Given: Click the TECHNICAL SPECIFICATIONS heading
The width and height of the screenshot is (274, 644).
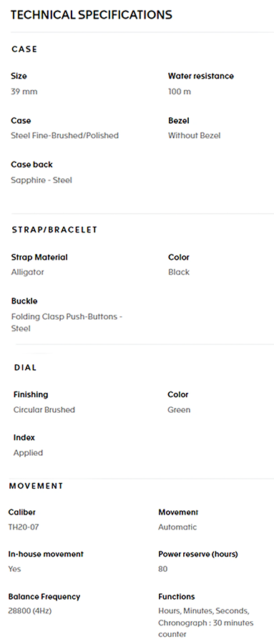Looking at the screenshot, I should tap(91, 15).
